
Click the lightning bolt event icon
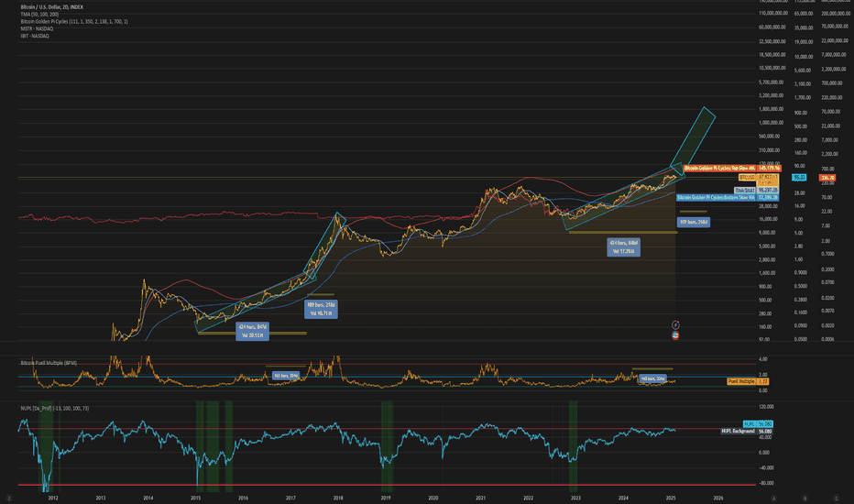point(675,324)
